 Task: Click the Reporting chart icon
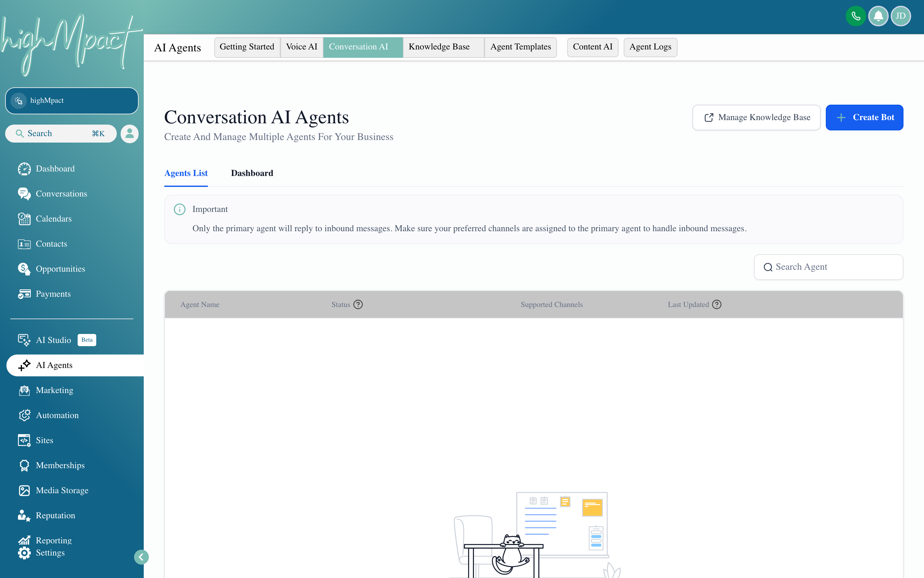pos(24,540)
